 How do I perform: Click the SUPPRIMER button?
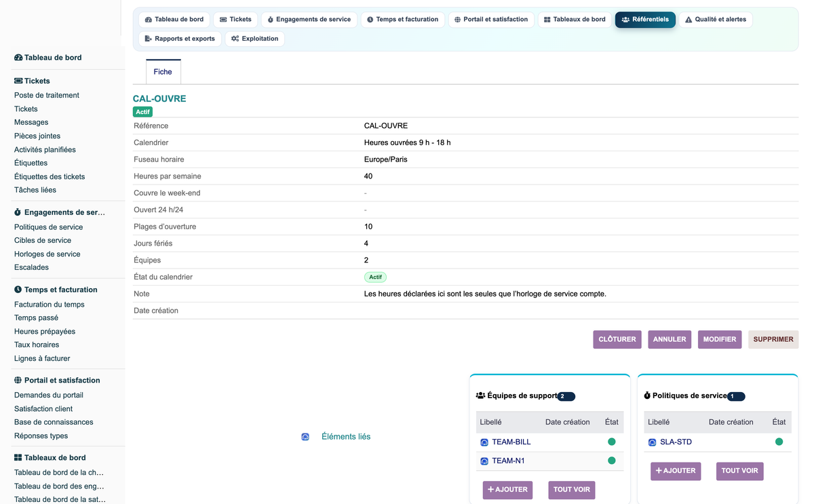(773, 339)
